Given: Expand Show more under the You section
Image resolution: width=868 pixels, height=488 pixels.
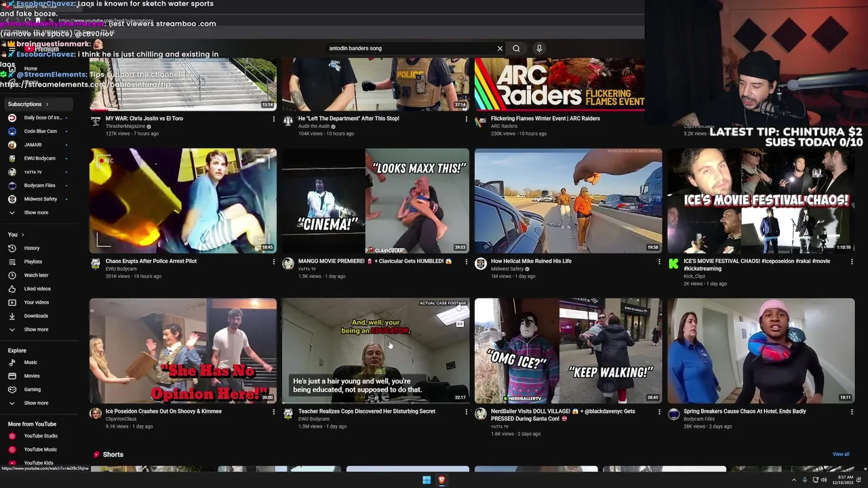Looking at the screenshot, I should click(36, 329).
